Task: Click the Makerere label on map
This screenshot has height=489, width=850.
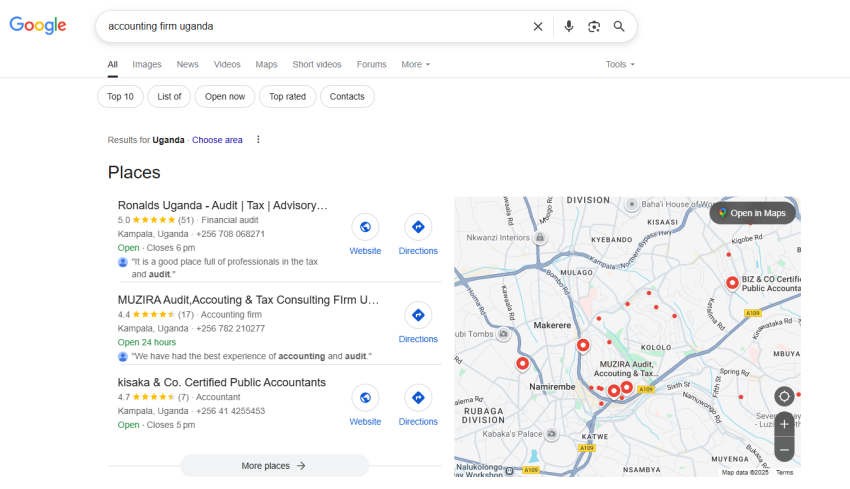Action: (552, 325)
